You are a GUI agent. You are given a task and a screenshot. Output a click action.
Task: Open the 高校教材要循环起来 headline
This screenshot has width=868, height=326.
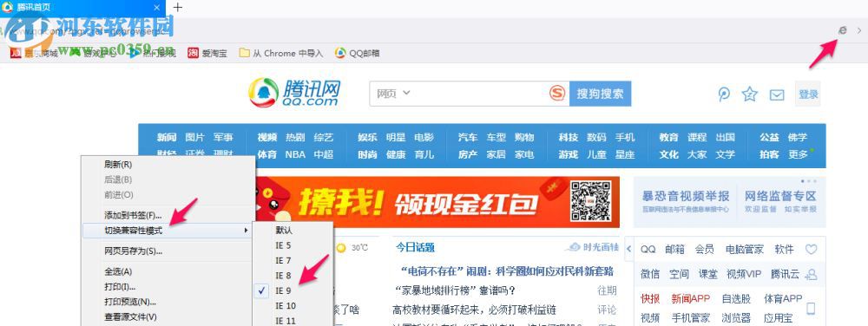click(x=474, y=310)
